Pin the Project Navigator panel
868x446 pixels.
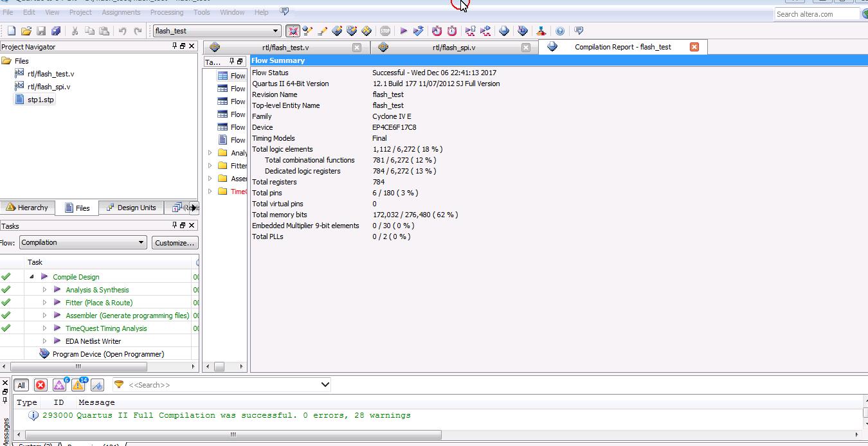pos(174,46)
